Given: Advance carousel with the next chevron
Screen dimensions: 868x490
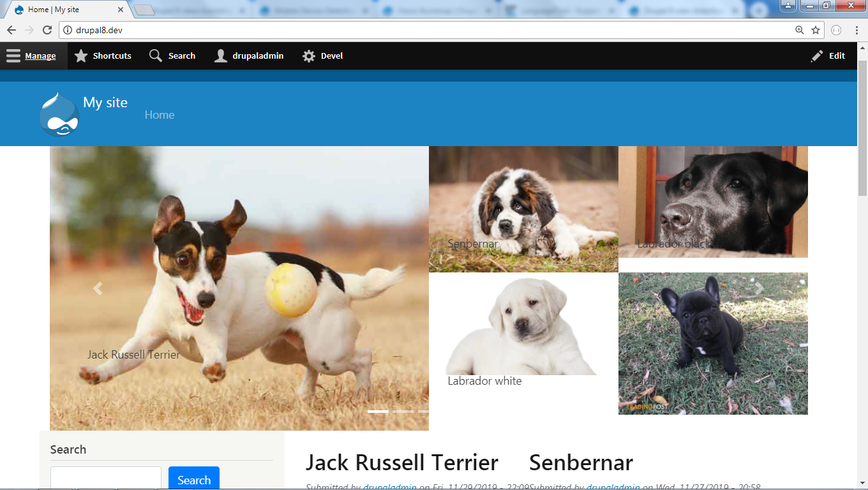Looking at the screenshot, I should pos(759,288).
